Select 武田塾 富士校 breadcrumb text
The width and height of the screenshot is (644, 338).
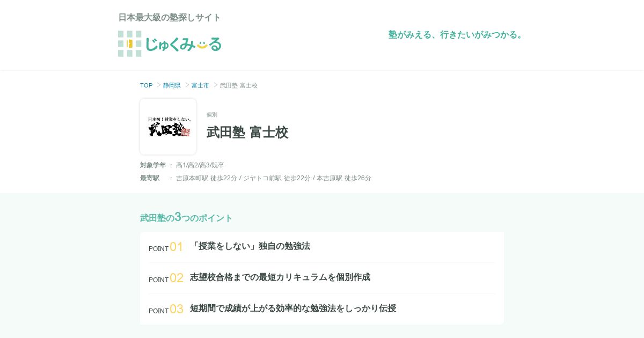(239, 85)
